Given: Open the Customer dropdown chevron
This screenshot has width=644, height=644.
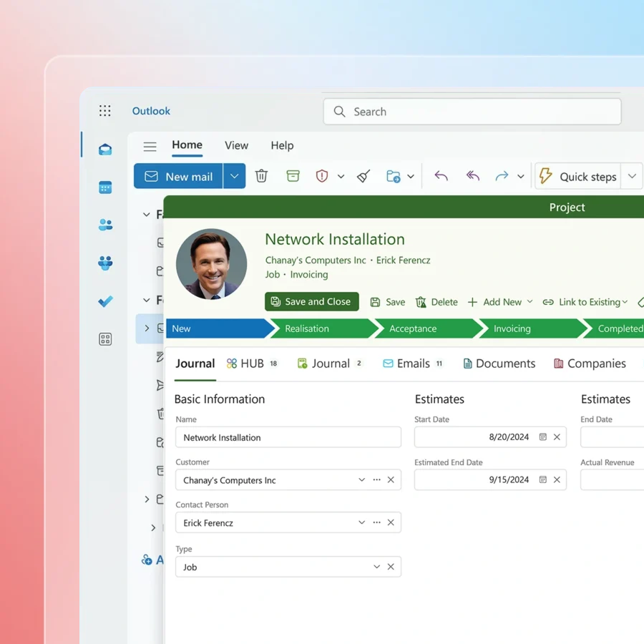Looking at the screenshot, I should (361, 479).
